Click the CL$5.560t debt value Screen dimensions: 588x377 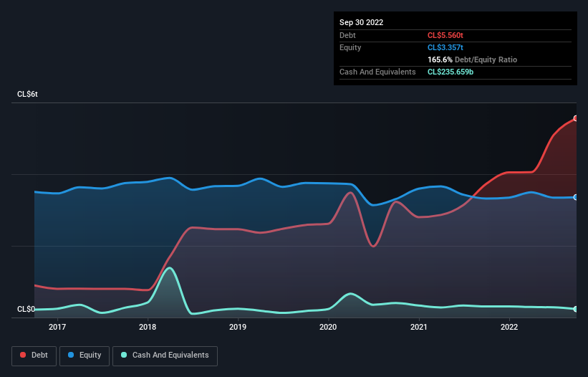pos(445,35)
